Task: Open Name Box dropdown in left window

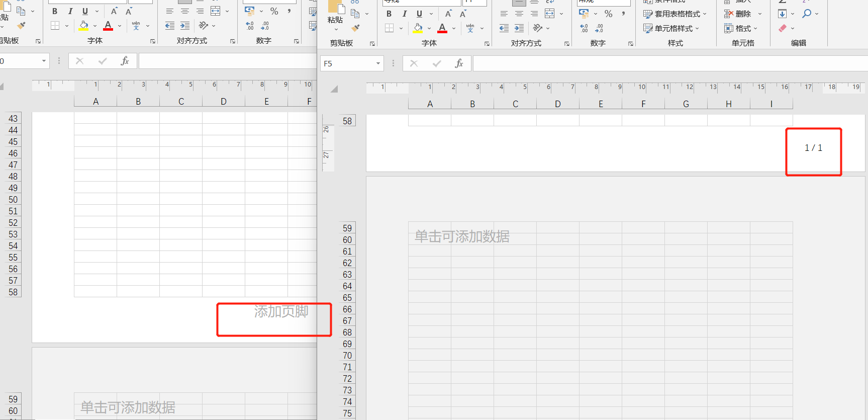Action: tap(44, 61)
